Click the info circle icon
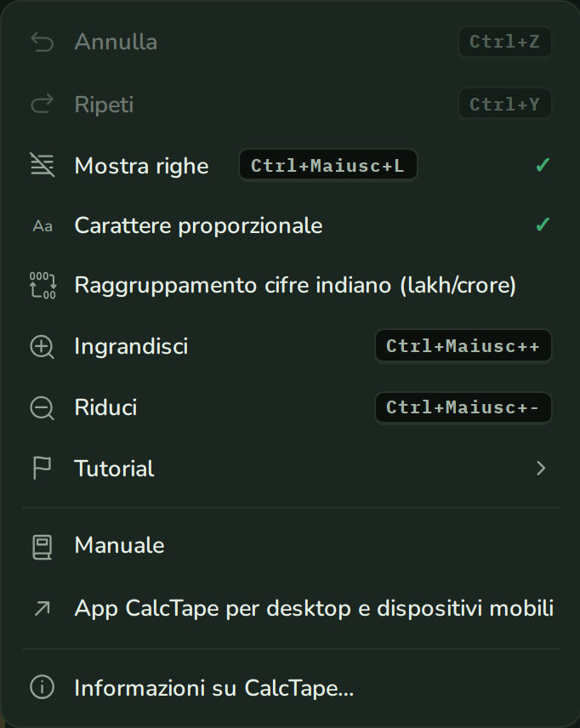This screenshot has height=728, width=580. 43,687
